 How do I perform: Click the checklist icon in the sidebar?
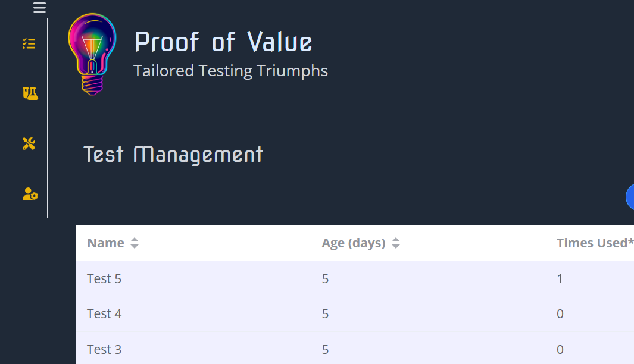pos(29,43)
